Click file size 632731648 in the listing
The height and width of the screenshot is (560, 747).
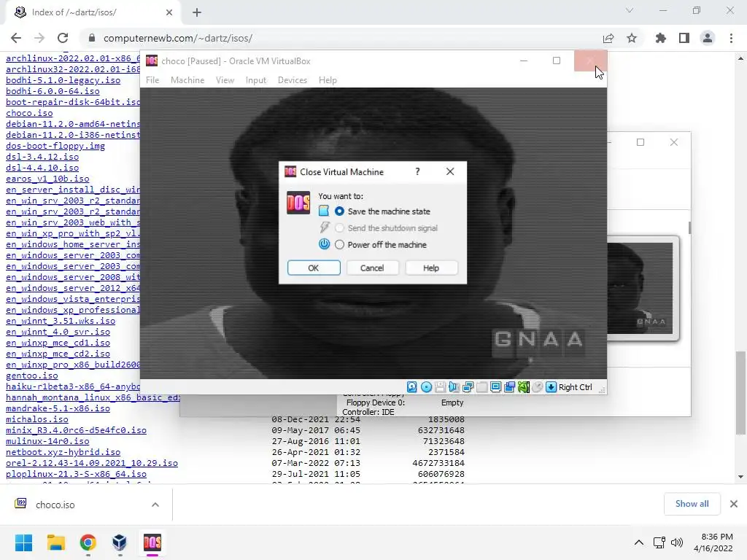click(x=441, y=430)
